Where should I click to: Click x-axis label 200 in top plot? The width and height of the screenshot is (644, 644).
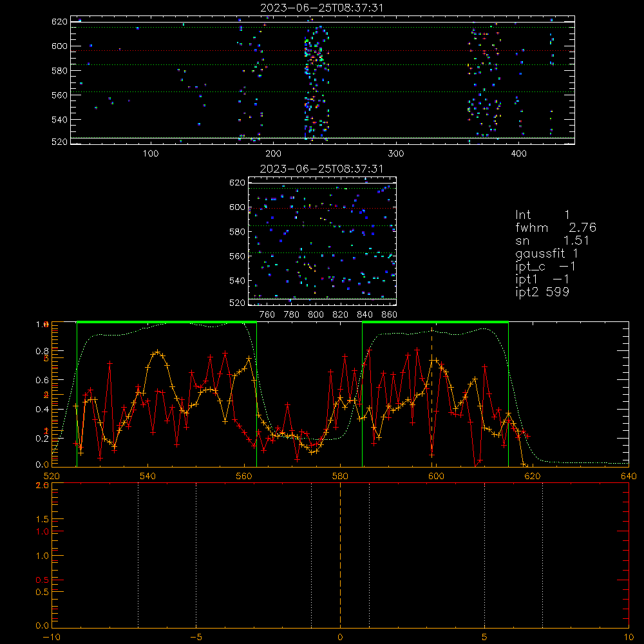coord(273,154)
